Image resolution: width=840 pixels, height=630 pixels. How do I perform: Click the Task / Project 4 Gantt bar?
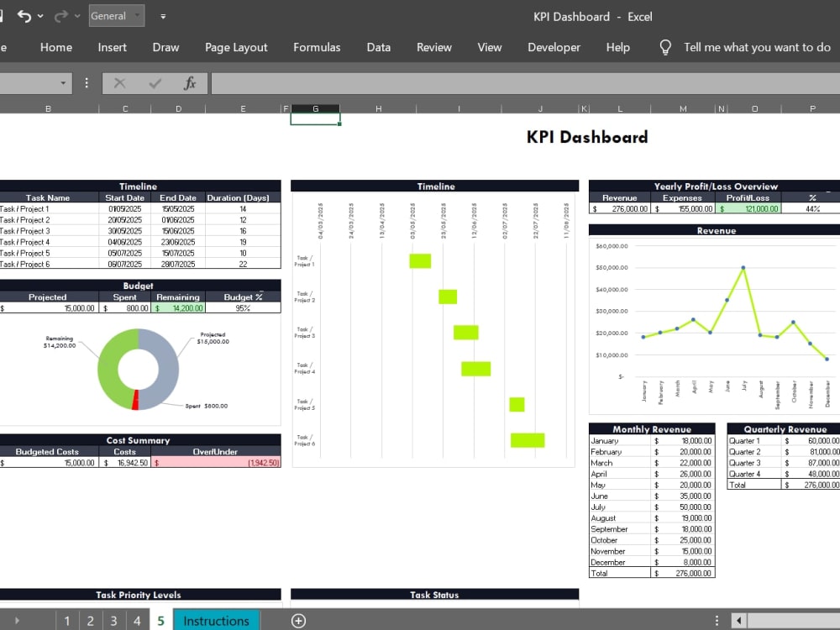coord(475,369)
